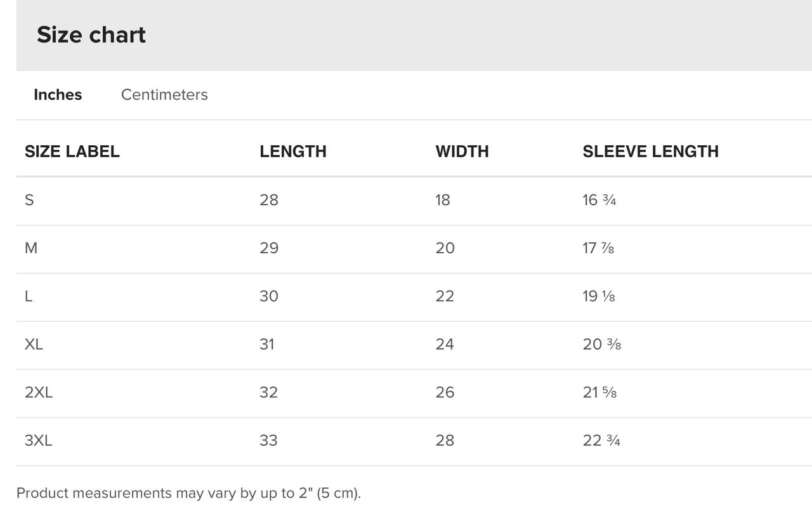Click the SIZE LABEL column header
This screenshot has height=528, width=812.
point(72,151)
